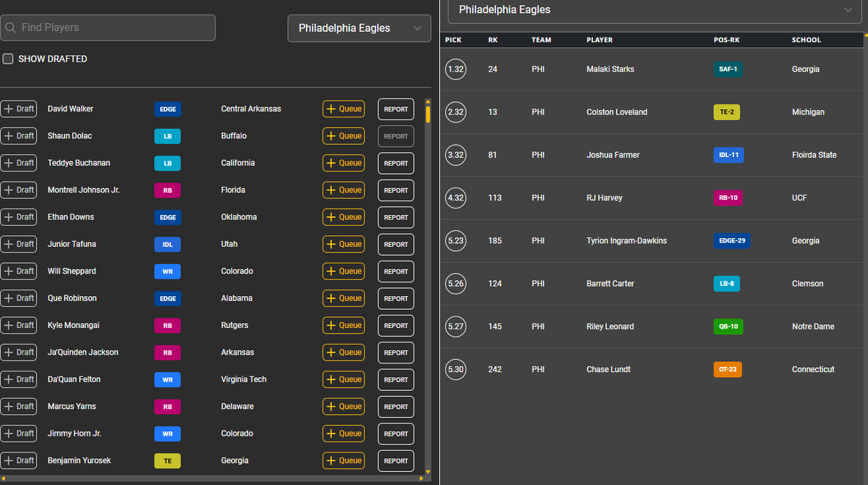Screen dimensions: 868x485
Task: Click the SAF-1 position badge for Malaki Starks
Action: pos(727,69)
